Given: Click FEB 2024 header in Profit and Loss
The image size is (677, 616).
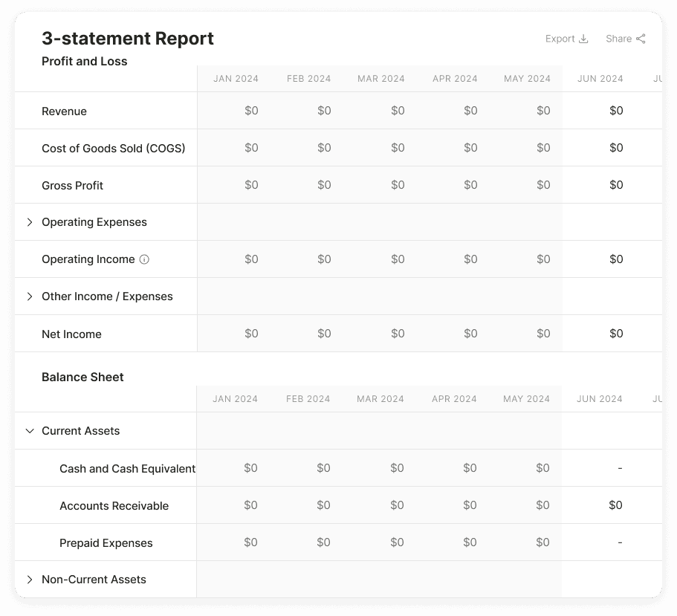Looking at the screenshot, I should click(308, 79).
